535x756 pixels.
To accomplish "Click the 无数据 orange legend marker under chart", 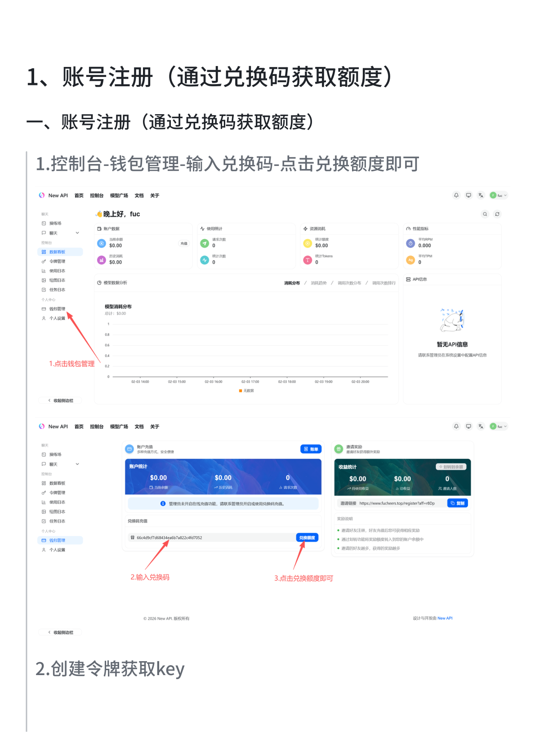I will [x=241, y=391].
